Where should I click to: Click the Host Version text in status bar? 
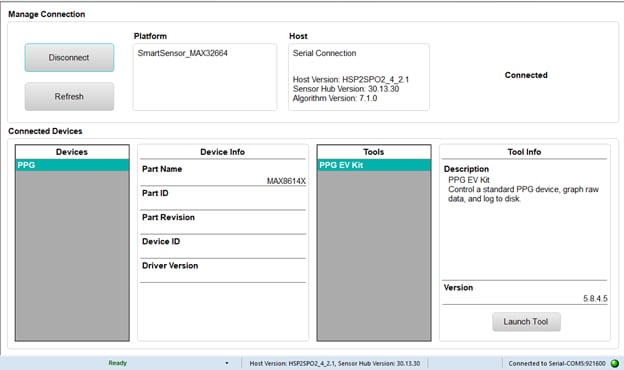click(335, 363)
